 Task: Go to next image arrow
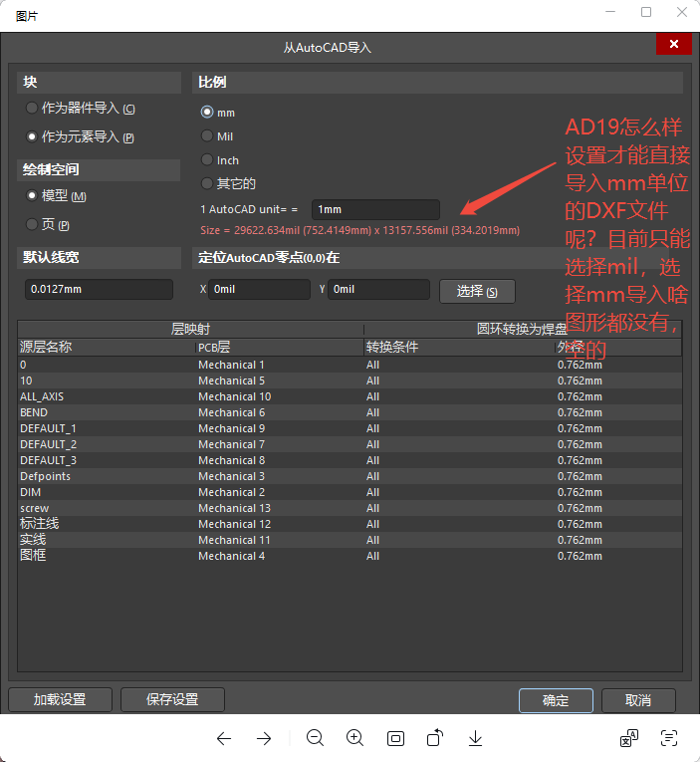click(x=264, y=739)
